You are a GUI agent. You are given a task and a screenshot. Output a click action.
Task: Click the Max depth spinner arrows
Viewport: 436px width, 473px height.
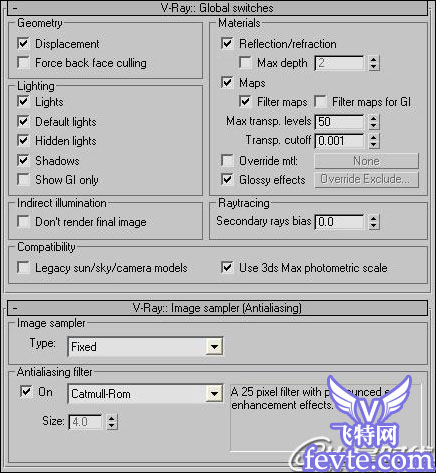374,63
